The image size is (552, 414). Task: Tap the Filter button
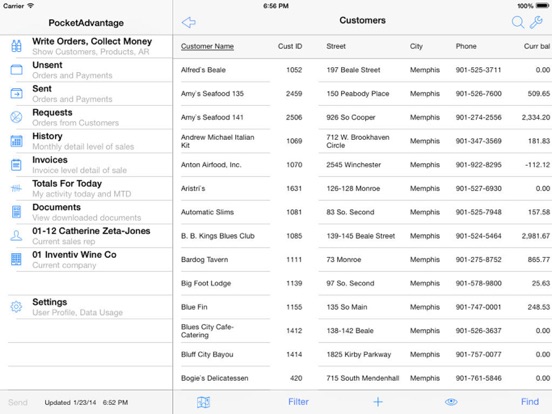tap(298, 402)
